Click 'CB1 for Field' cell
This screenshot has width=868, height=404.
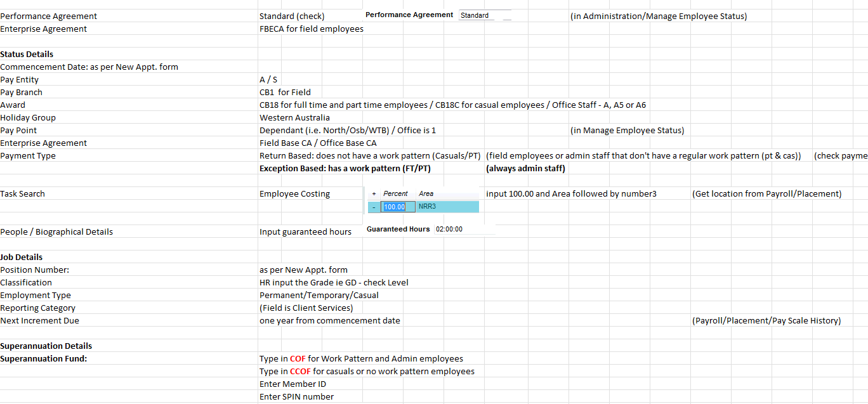[285, 92]
